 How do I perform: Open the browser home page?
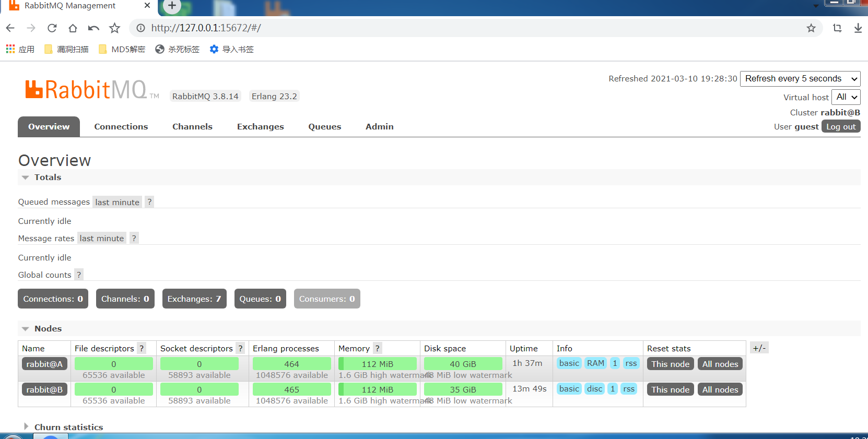click(x=73, y=28)
